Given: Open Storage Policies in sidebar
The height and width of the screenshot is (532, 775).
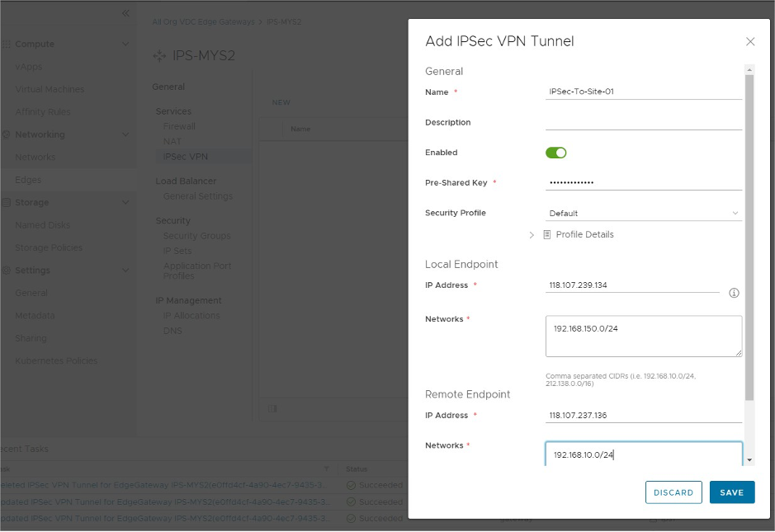Looking at the screenshot, I should 49,247.
